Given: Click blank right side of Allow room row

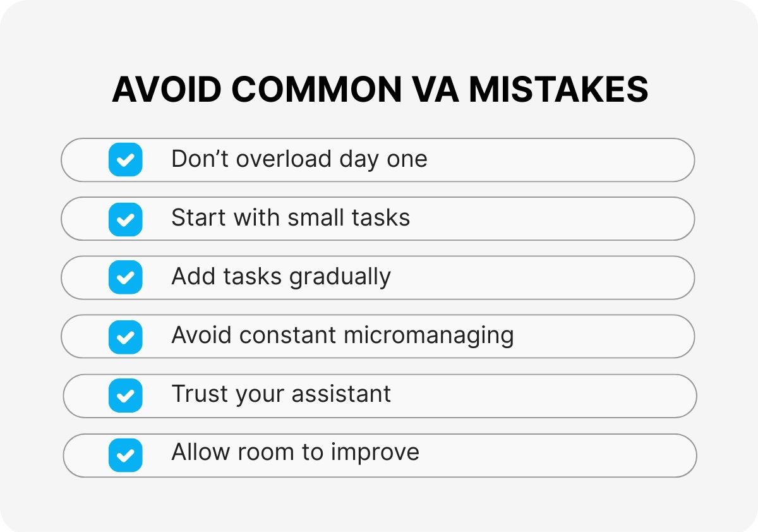Looking at the screenshot, I should pyautogui.click(x=568, y=455).
